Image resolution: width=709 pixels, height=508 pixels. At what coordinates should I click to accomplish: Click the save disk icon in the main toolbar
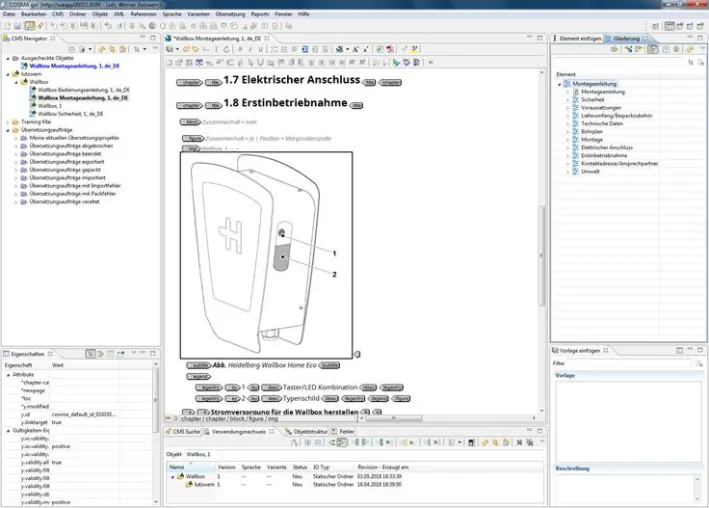pyautogui.click(x=17, y=26)
